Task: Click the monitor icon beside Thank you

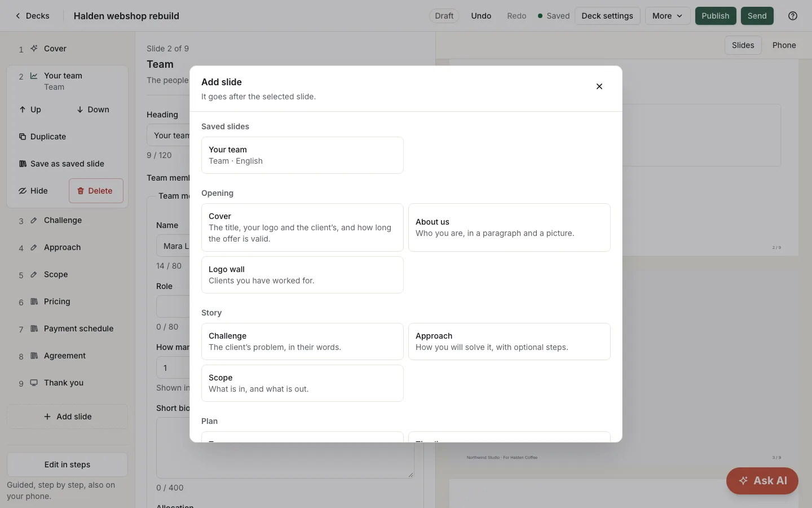Action: point(34,383)
